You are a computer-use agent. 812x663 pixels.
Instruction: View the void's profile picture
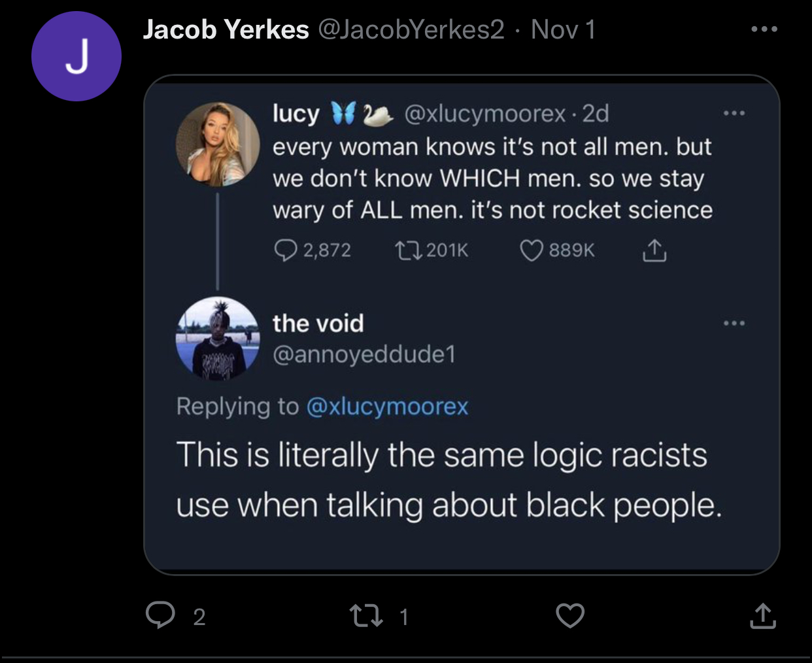(x=218, y=338)
